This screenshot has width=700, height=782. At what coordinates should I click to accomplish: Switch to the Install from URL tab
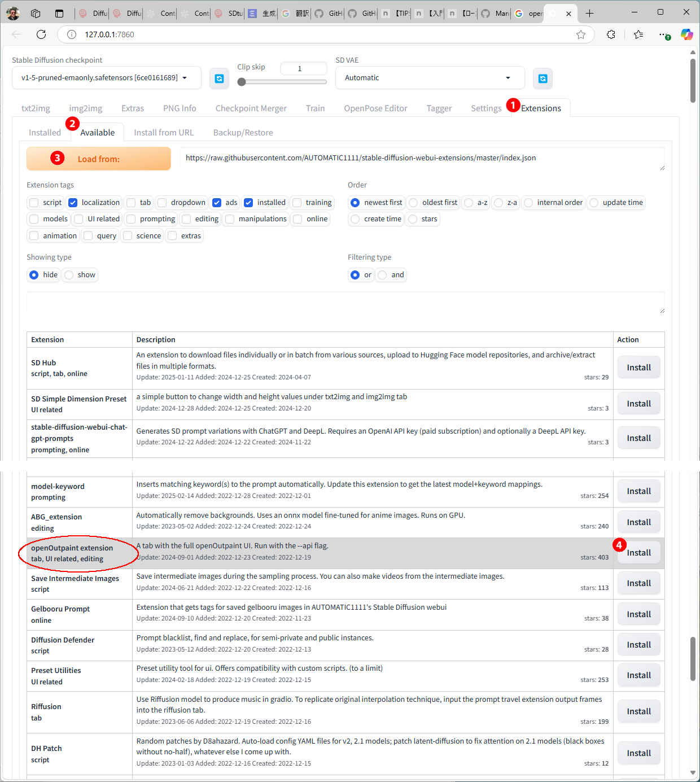coord(164,133)
